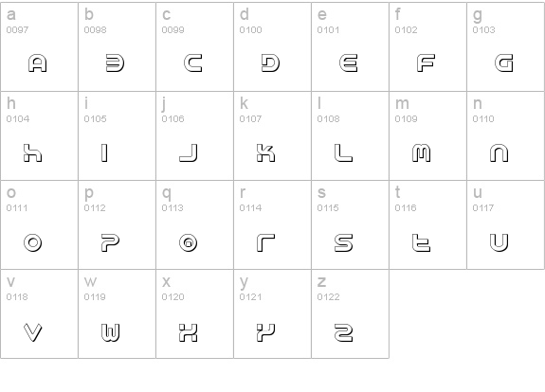Select the e glyph numbered 0101
545x392 pixels.
point(348,63)
